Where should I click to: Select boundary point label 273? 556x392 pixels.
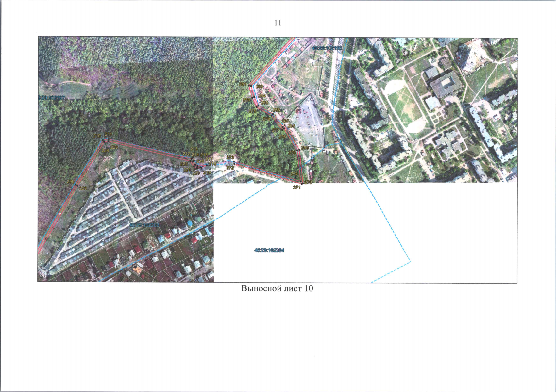click(230, 158)
